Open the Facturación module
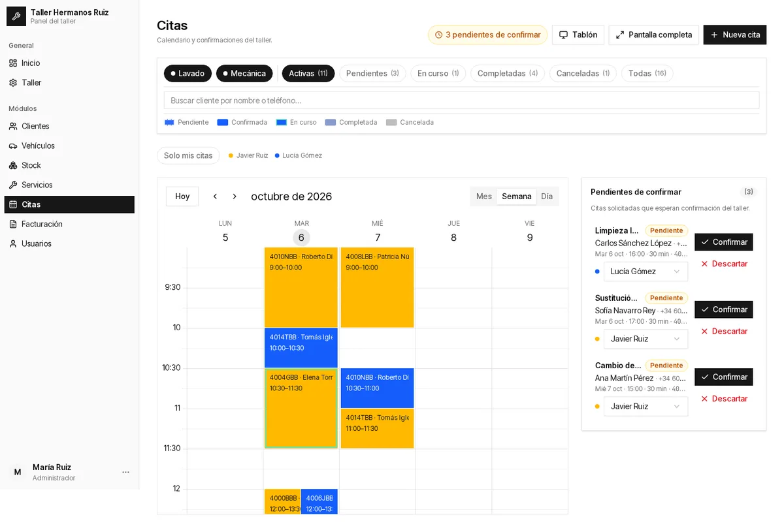784x532 pixels. coord(69,224)
